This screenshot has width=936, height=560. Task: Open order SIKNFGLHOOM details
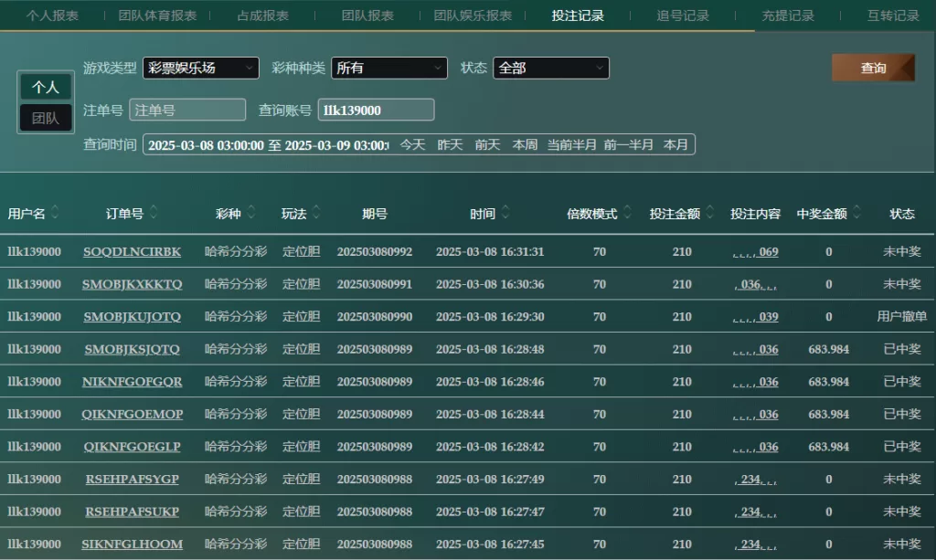point(132,544)
